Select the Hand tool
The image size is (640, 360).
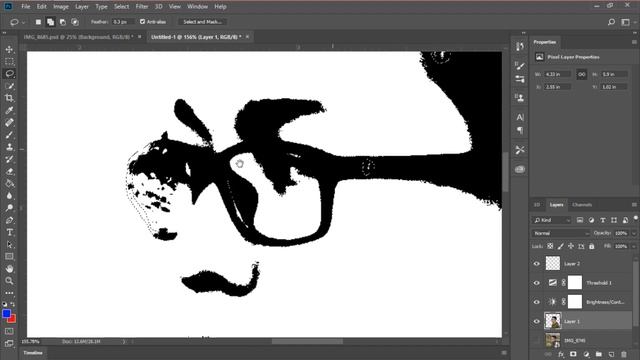[9, 269]
